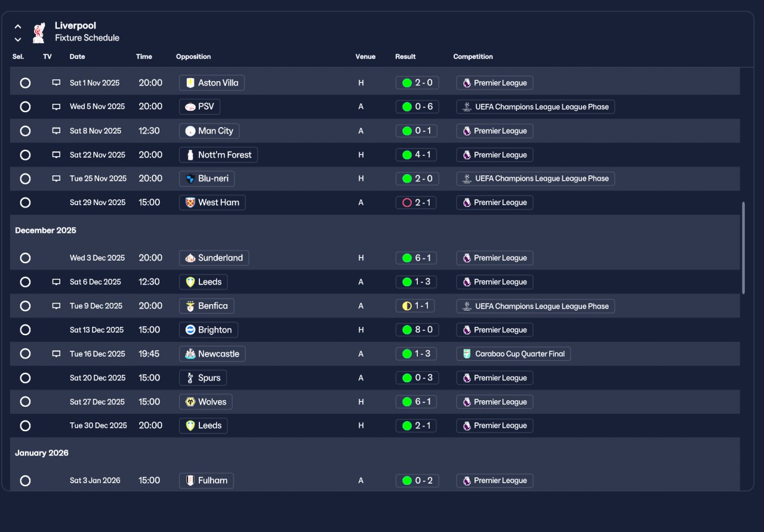The height and width of the screenshot is (532, 764).
Task: Open the PSV opposition button
Action: click(199, 107)
